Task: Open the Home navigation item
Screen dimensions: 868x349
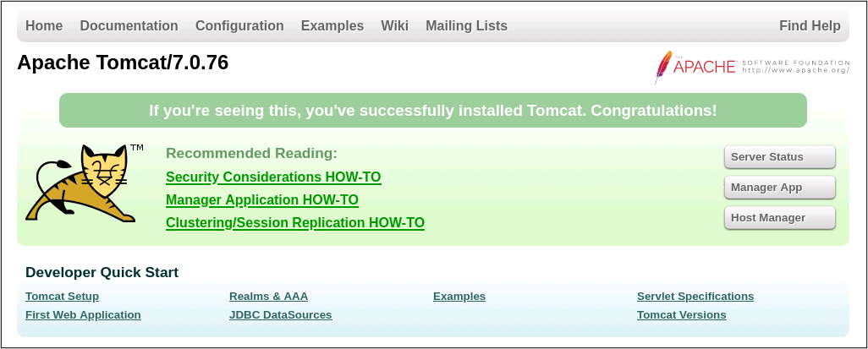Action: click(44, 26)
